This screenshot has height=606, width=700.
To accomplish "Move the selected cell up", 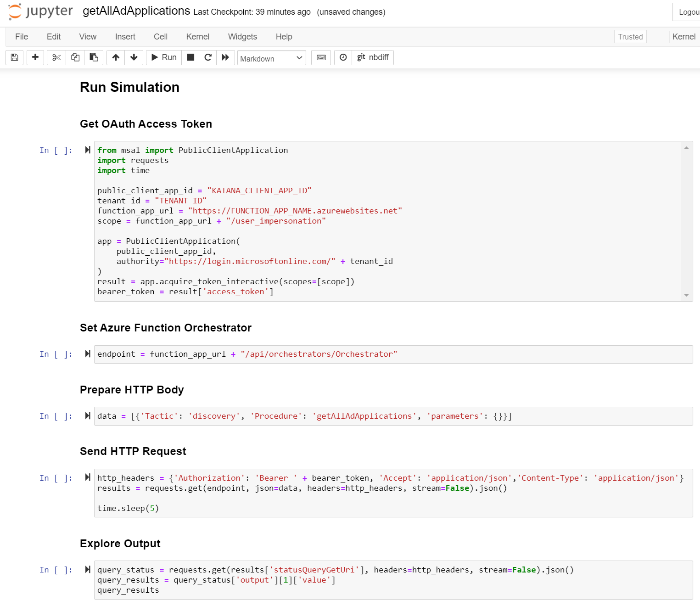I will (x=115, y=57).
